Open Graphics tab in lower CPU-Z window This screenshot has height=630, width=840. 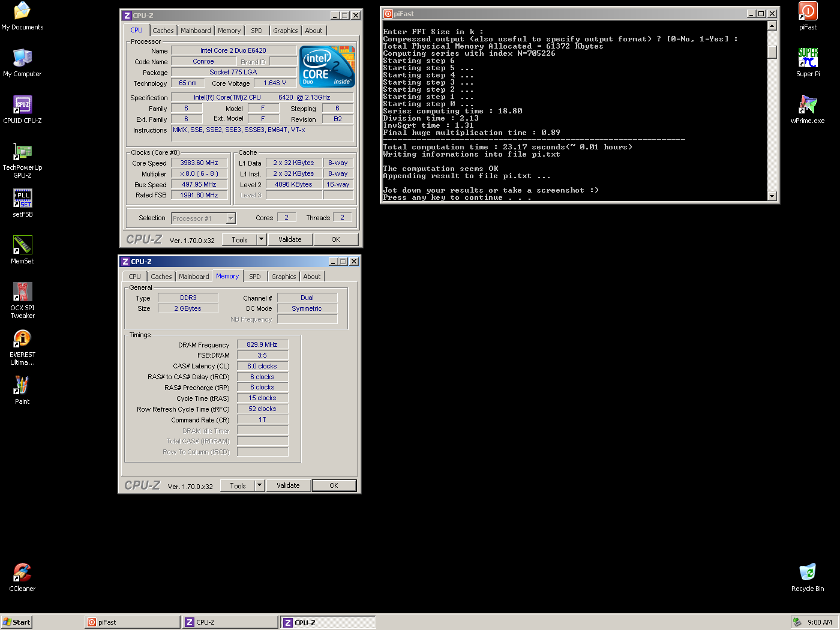pos(284,277)
